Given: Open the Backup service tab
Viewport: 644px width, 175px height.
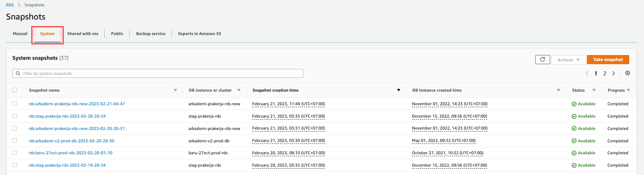Looking at the screenshot, I should (x=151, y=34).
